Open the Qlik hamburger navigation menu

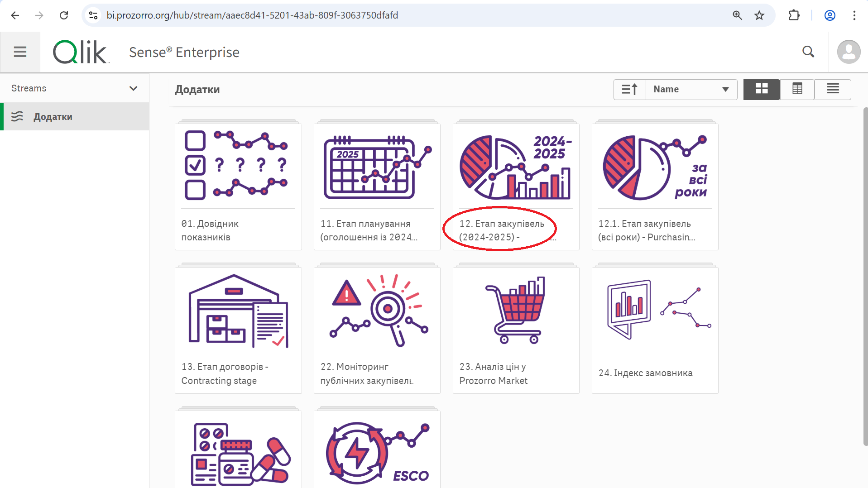(x=20, y=52)
